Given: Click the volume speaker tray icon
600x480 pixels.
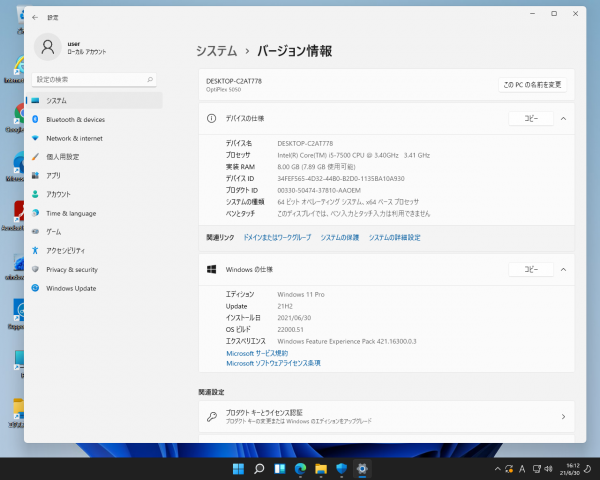Looking at the screenshot, I should pyautogui.click(x=548, y=469).
